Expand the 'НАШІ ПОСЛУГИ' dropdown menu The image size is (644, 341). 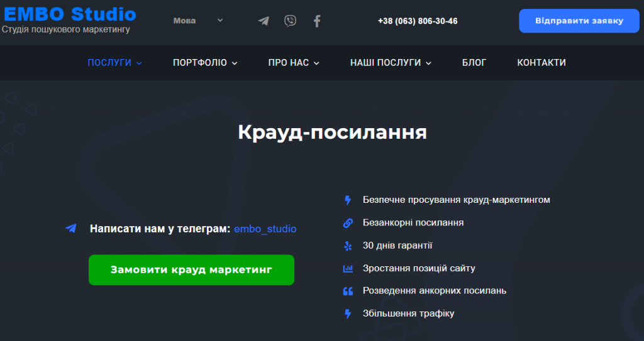pos(391,63)
